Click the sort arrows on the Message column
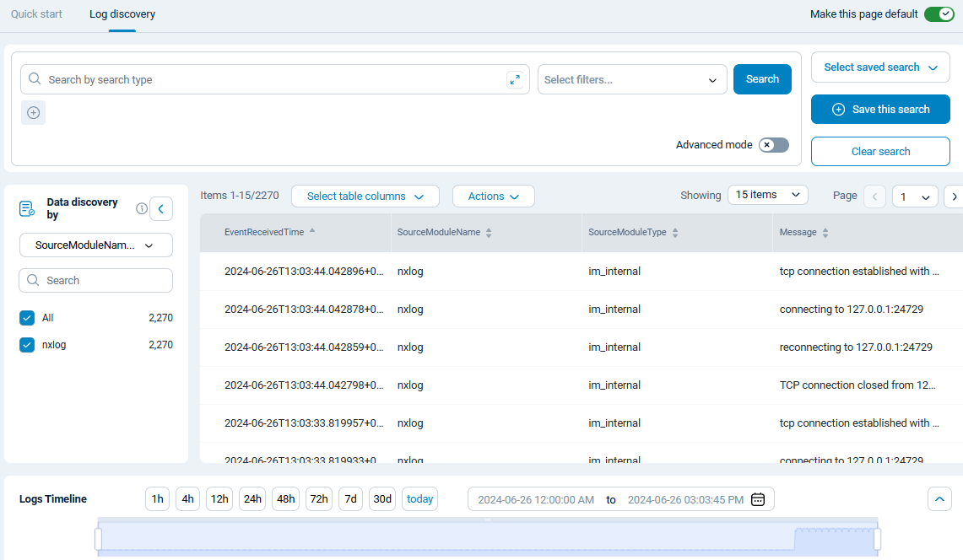This screenshot has width=963, height=560. (x=825, y=232)
